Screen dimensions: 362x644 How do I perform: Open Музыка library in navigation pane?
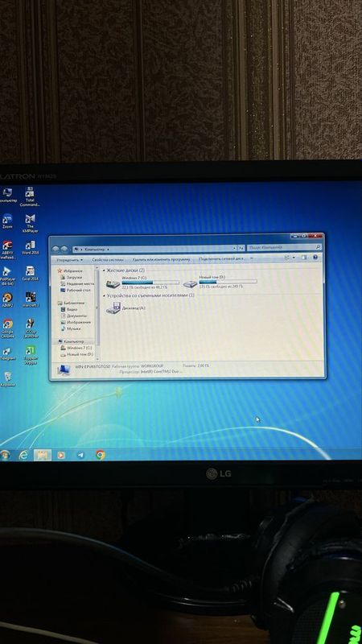point(71,328)
